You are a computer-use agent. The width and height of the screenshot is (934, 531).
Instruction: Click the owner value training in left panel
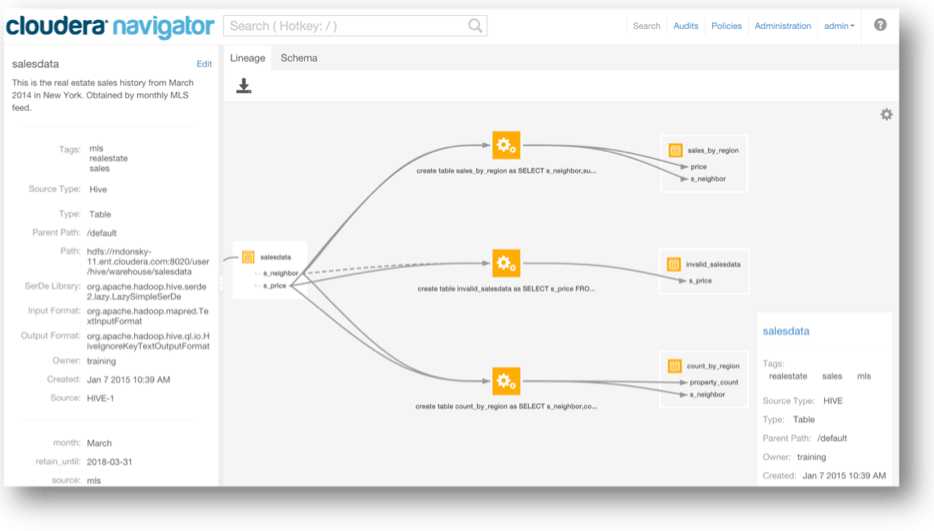[x=101, y=361]
